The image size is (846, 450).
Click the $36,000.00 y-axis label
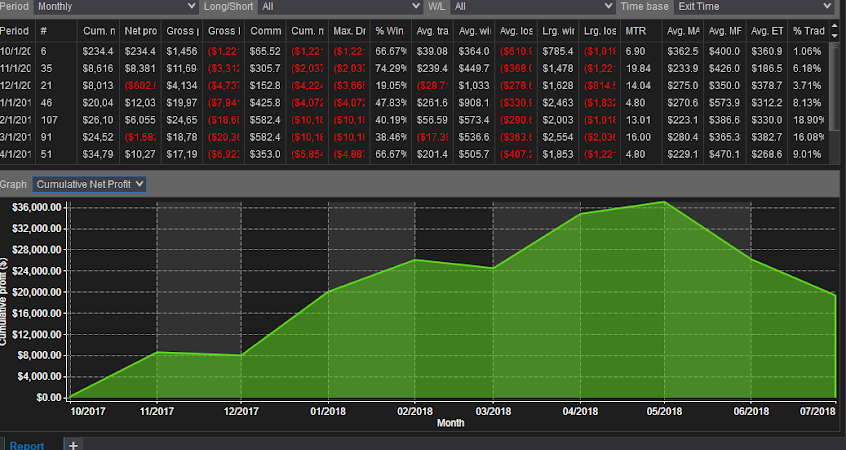click(x=37, y=207)
